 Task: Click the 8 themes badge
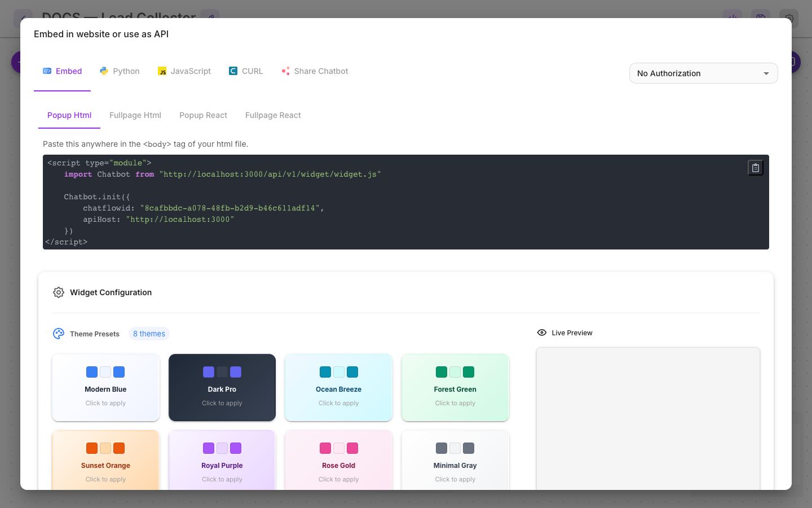[x=149, y=334]
